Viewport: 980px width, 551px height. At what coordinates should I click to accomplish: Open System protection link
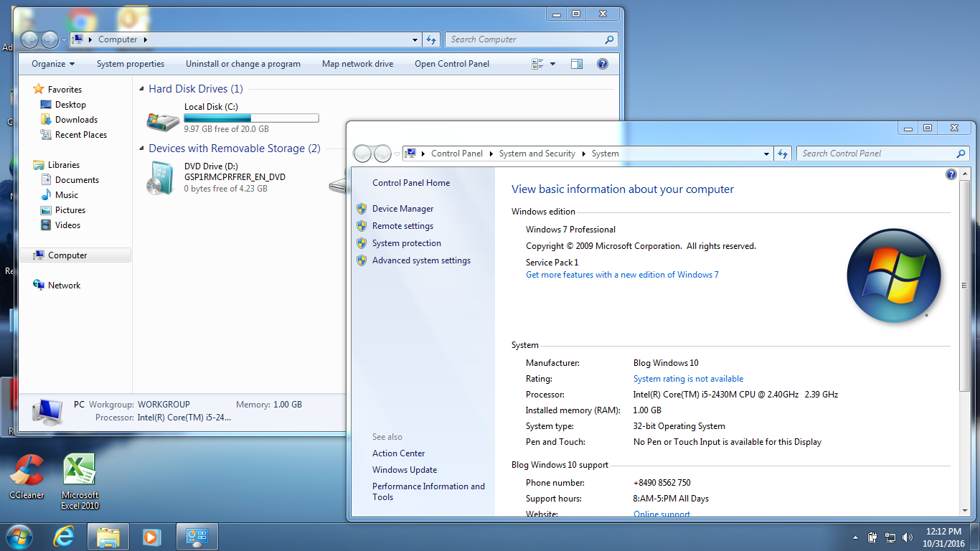tap(406, 243)
